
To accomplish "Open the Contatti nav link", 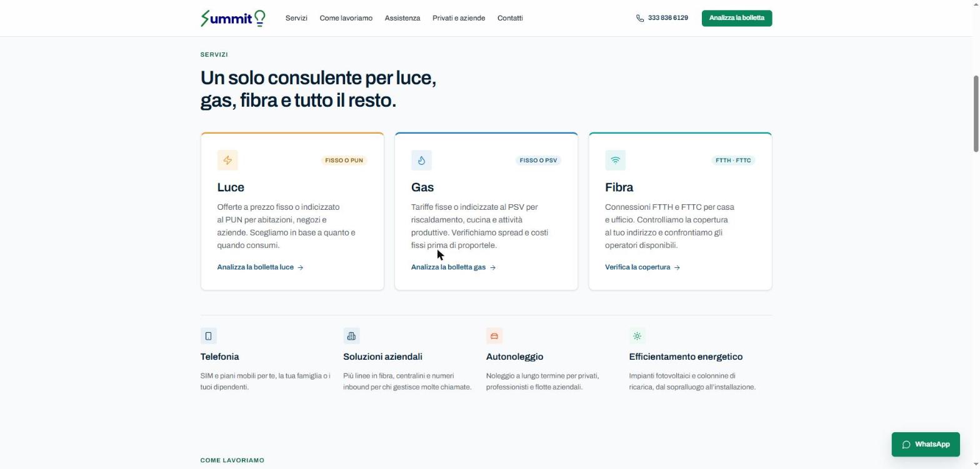I will (x=510, y=18).
